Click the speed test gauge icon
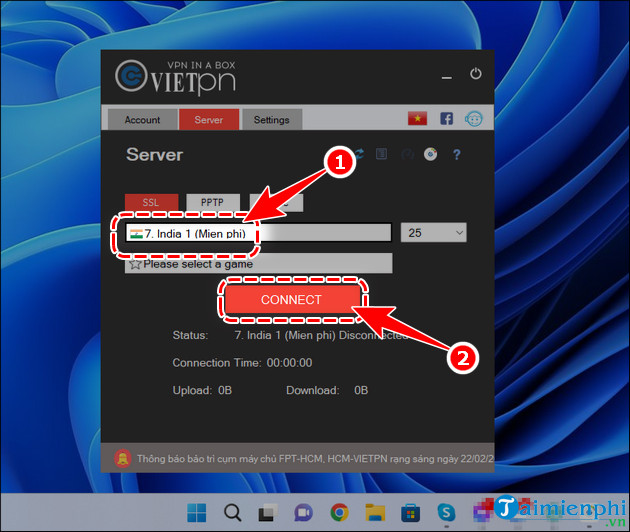Image resolution: width=630 pixels, height=532 pixels. 407,154
